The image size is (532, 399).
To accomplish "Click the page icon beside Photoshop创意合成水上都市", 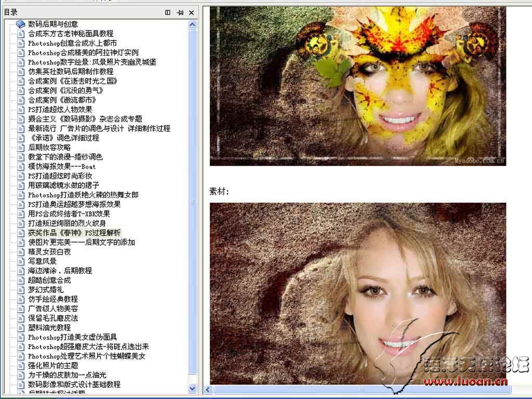I will tap(21, 43).
